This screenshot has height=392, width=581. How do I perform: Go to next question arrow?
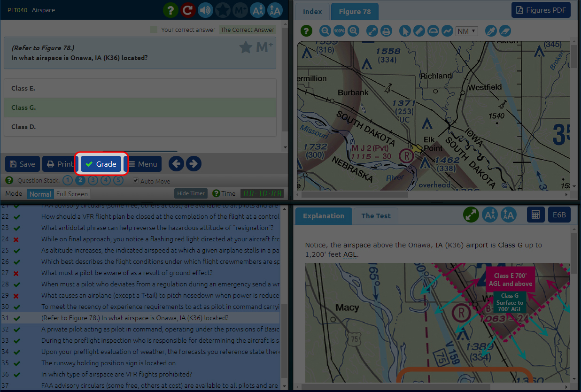pos(194,164)
